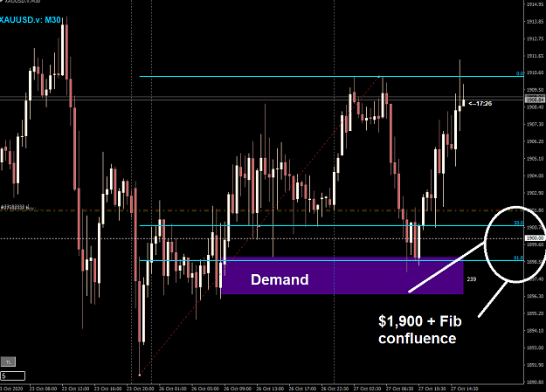Screen dimensions: 546x392
Task: Click the current price label 1908.84
Action: [535, 100]
